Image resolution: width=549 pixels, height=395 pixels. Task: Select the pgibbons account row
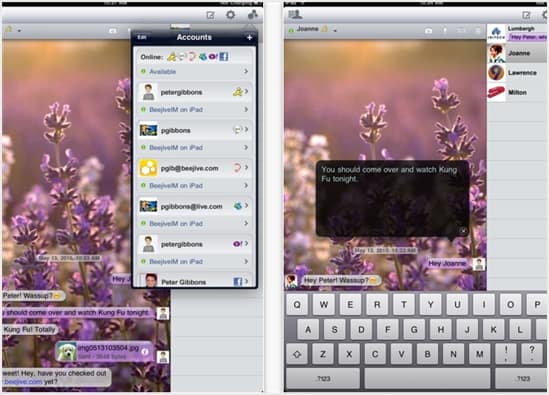coord(194,130)
